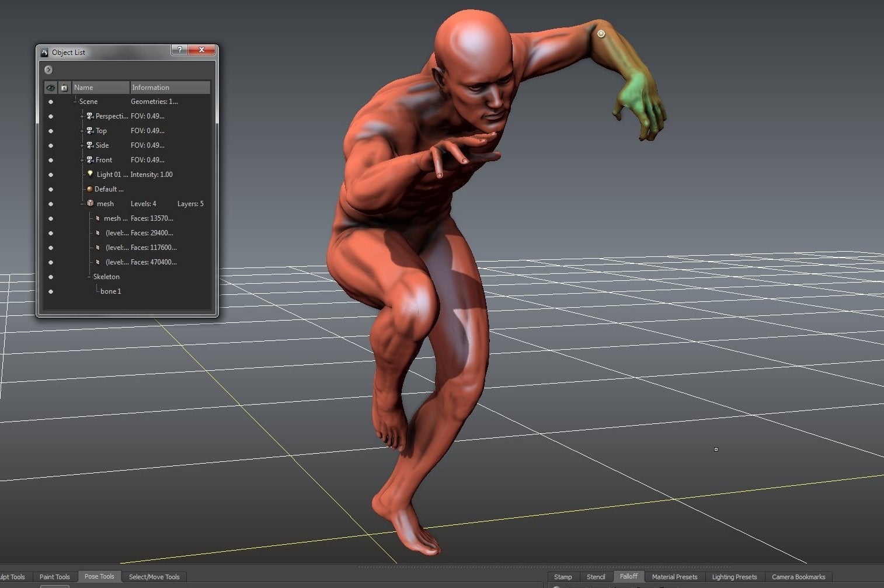
Task: Toggle visibility dot for bone 1
Action: pos(51,291)
